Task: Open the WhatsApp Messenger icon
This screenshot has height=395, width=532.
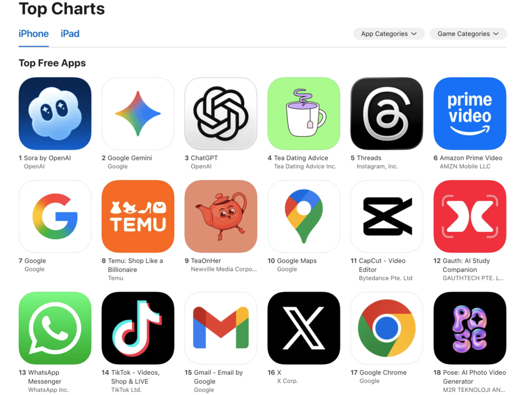Action: [x=55, y=328]
